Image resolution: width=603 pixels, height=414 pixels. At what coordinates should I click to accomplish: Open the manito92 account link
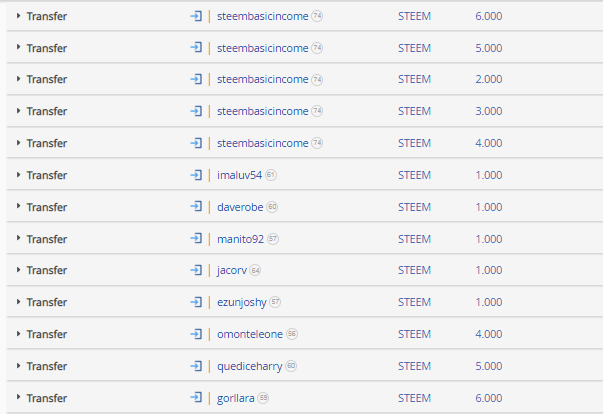[240, 239]
